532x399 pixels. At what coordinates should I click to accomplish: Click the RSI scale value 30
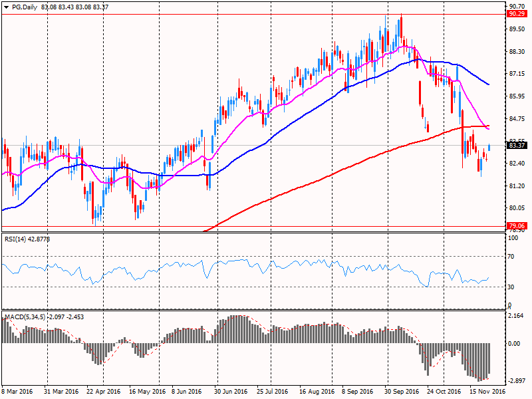pos(512,287)
